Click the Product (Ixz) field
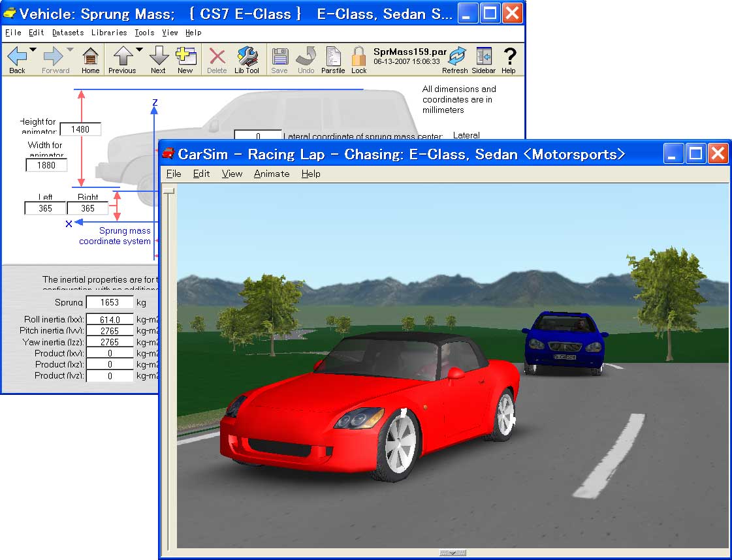Viewport: 732px width, 560px height. pos(110,364)
